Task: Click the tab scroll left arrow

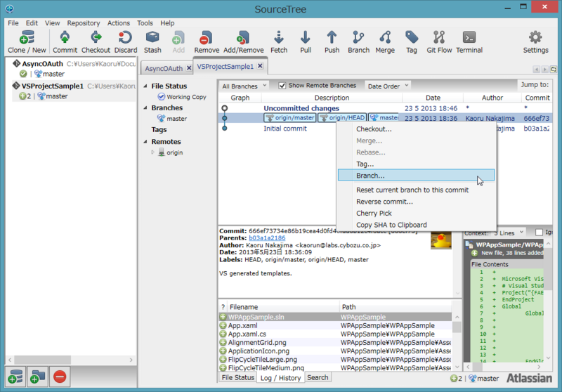Action: [x=537, y=69]
